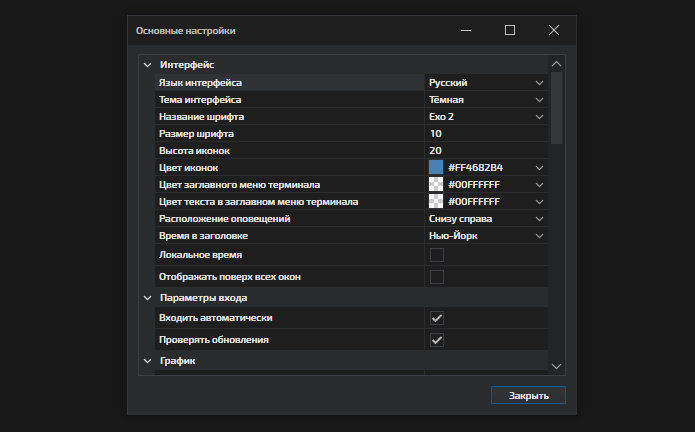Uncheck Входить автоматически checkbox
The image size is (695, 432).
point(436,318)
